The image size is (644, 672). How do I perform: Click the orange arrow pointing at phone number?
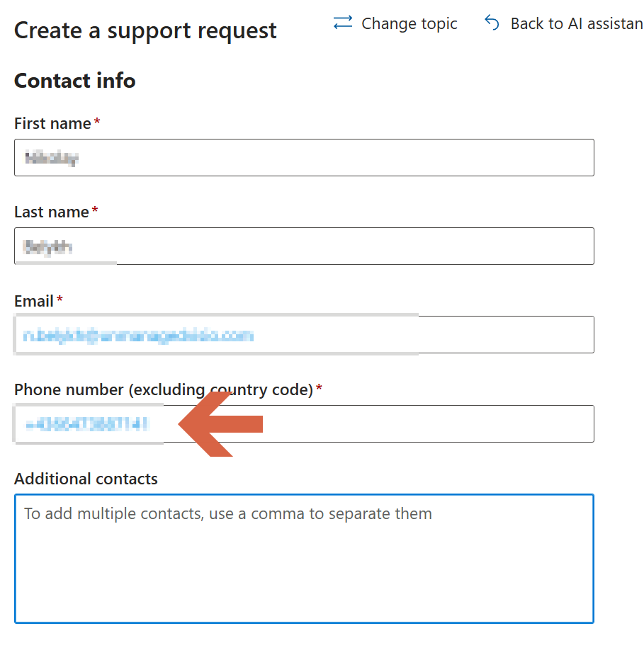click(220, 424)
